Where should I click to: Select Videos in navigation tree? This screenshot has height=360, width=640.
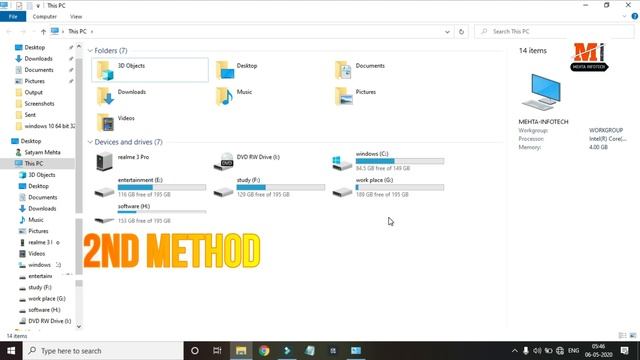pos(36,253)
